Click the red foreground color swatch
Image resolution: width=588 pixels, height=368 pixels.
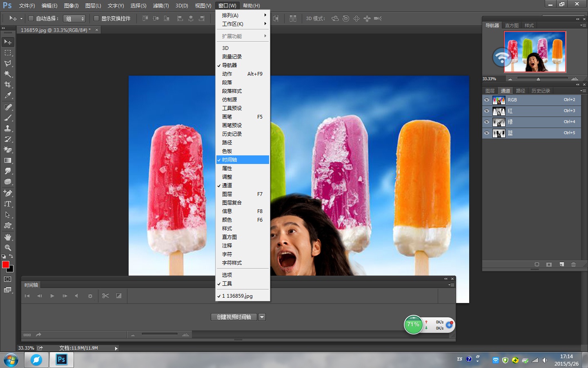(x=6, y=265)
